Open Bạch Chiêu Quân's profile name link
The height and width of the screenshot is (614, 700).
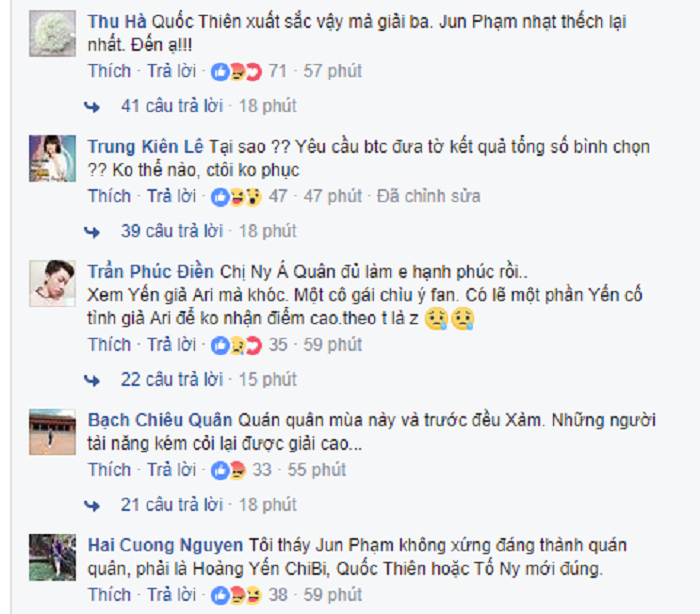click(x=160, y=420)
